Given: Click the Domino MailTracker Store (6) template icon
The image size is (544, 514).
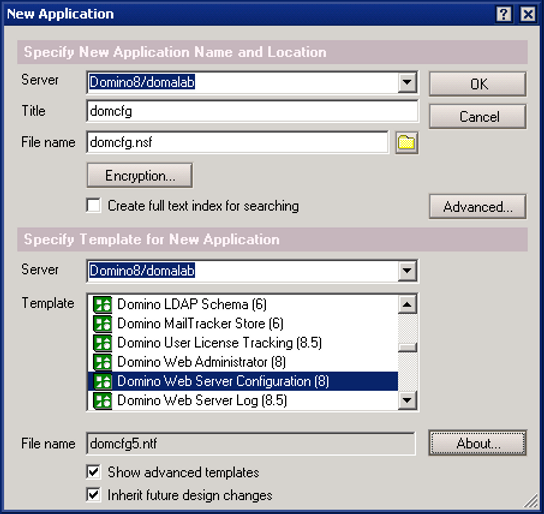Looking at the screenshot, I should pyautogui.click(x=102, y=324).
